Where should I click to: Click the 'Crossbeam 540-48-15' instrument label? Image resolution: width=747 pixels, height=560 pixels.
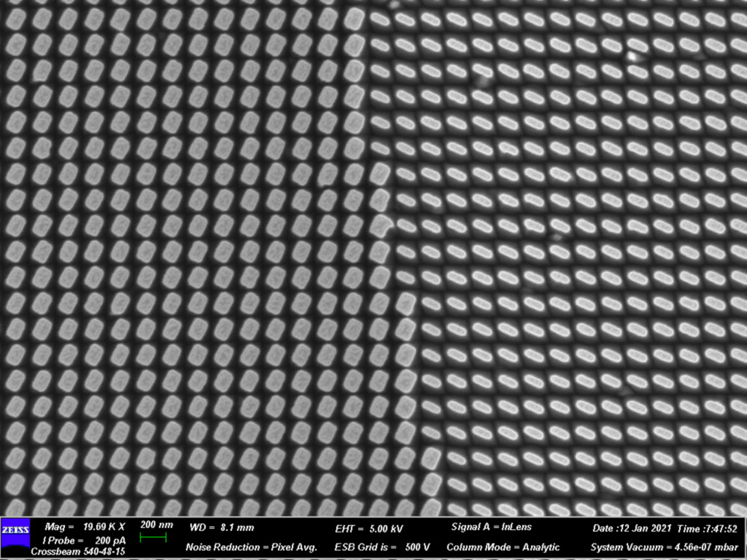[x=78, y=552]
